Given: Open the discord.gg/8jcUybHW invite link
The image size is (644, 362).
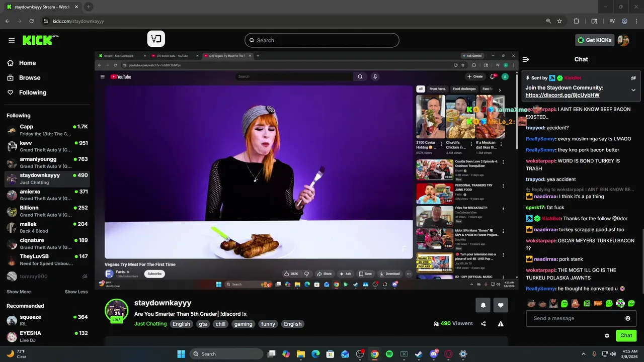Looking at the screenshot, I should coord(562,95).
